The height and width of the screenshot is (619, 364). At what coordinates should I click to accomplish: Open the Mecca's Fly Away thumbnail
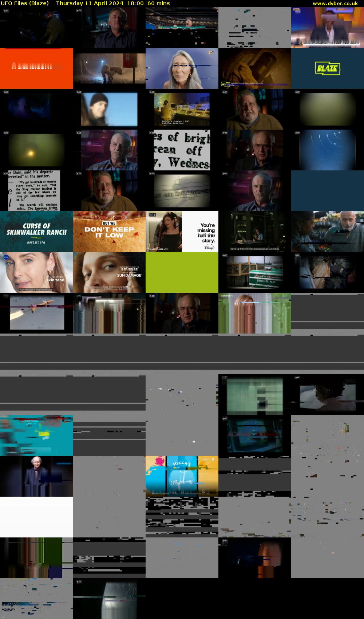point(182,476)
